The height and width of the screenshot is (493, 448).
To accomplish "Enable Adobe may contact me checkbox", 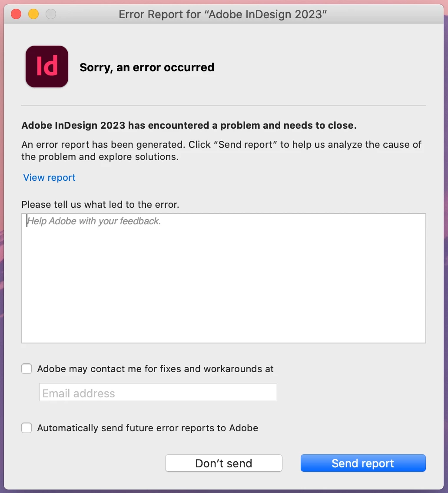I will [x=27, y=369].
